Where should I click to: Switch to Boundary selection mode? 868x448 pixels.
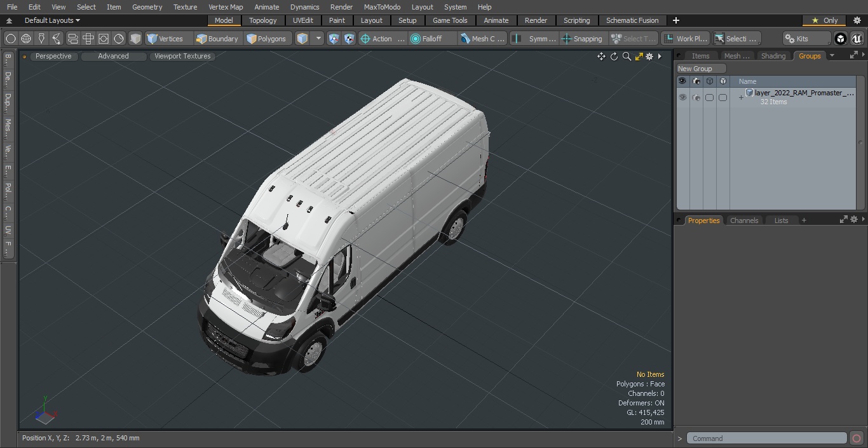click(x=217, y=39)
